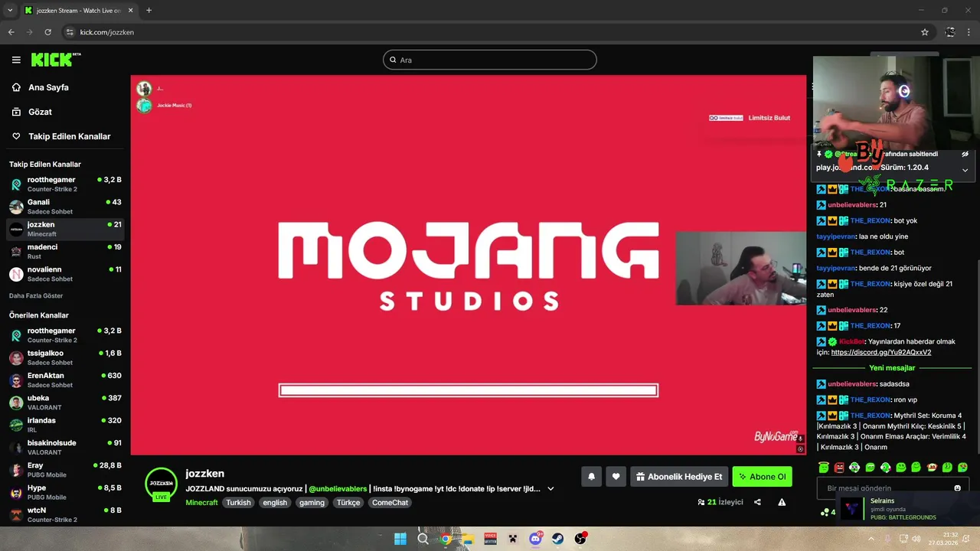
Task: Click the gaming tag
Action: [x=312, y=503]
